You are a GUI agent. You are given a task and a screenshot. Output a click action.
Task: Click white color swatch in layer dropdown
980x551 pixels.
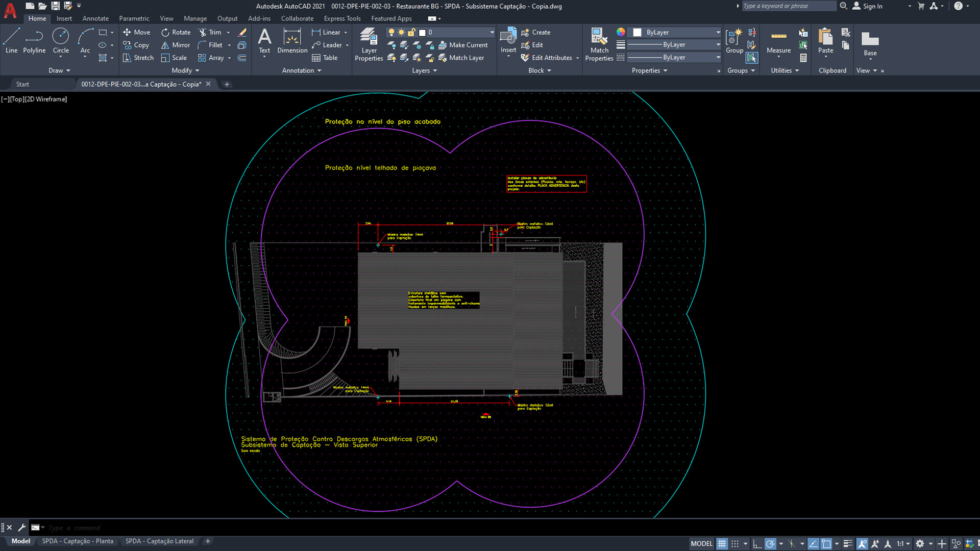point(422,32)
